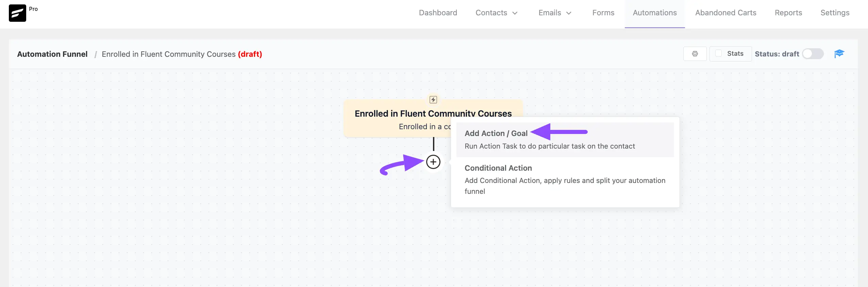Viewport: 868px width, 287px height.
Task: Choose Conditional Action option
Action: click(x=565, y=179)
